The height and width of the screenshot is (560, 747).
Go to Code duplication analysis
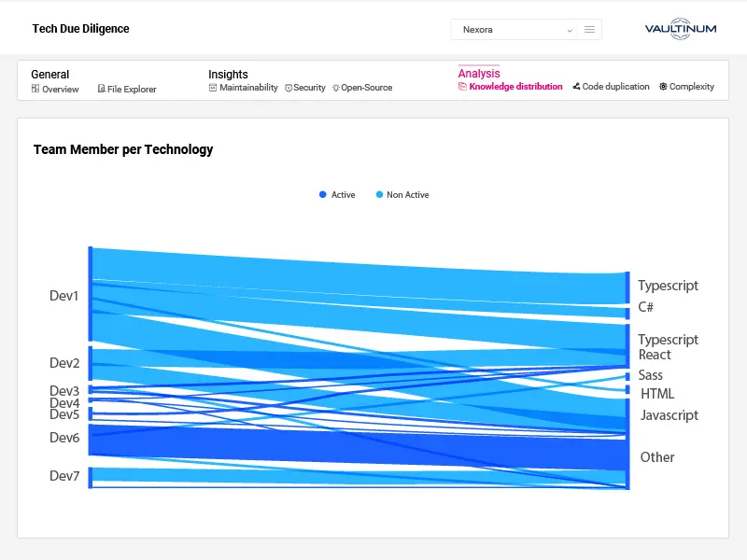point(611,87)
